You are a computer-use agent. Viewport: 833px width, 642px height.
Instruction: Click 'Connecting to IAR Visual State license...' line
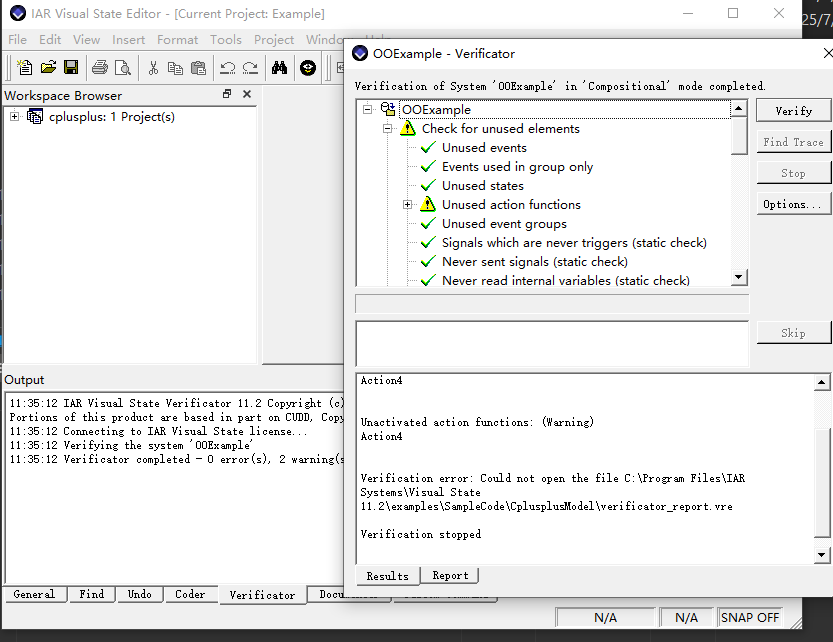click(x=158, y=431)
